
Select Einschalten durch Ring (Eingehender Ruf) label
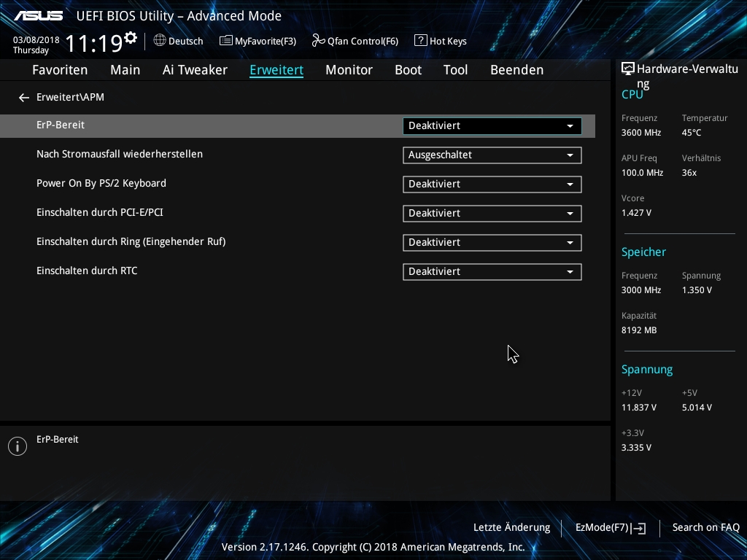click(131, 241)
